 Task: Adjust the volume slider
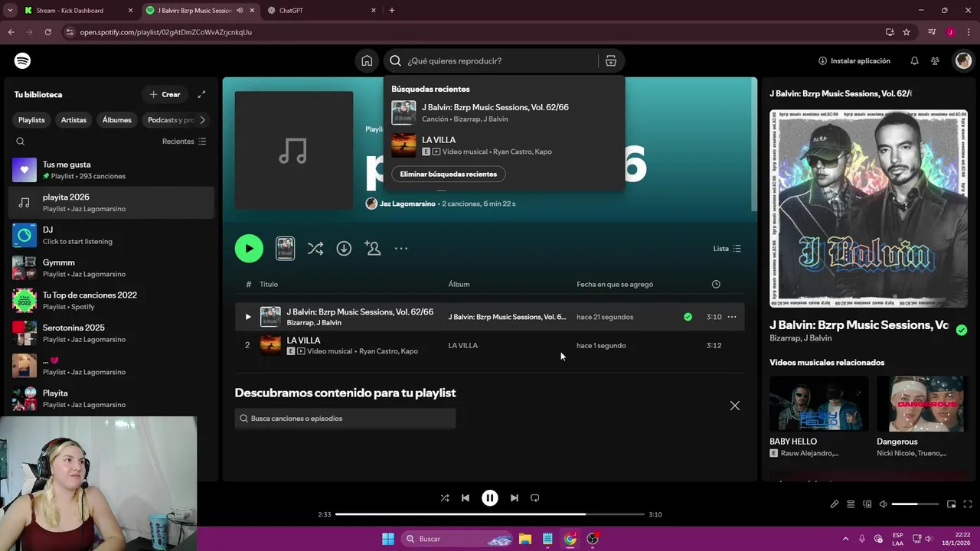(x=916, y=504)
